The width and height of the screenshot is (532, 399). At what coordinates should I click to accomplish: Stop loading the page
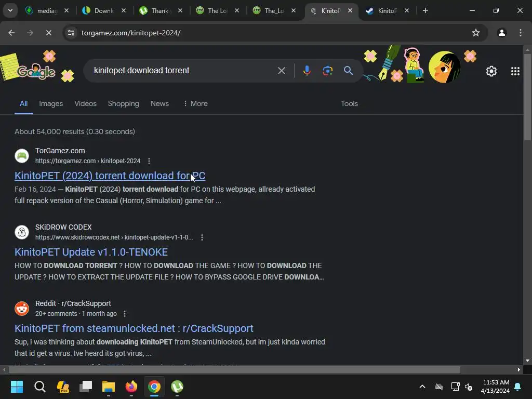(x=49, y=33)
